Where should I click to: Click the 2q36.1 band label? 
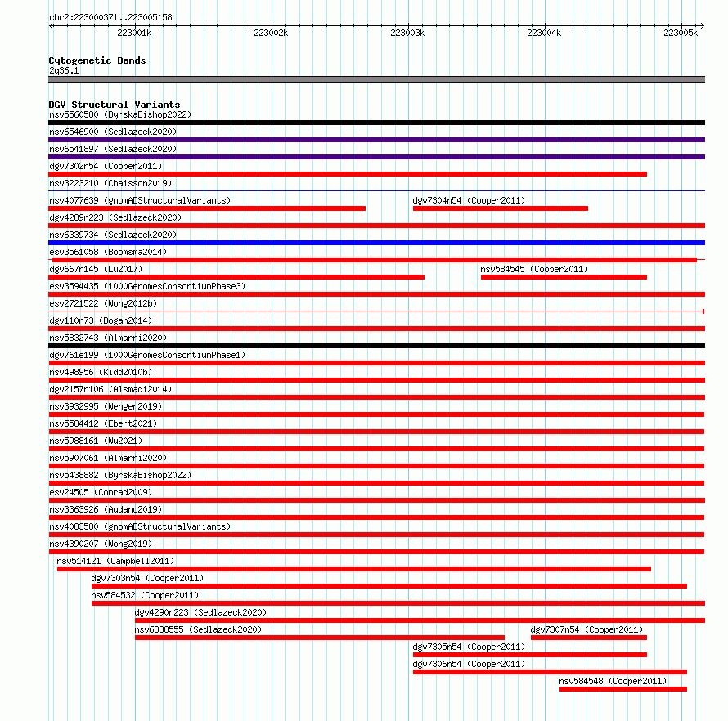[x=64, y=70]
